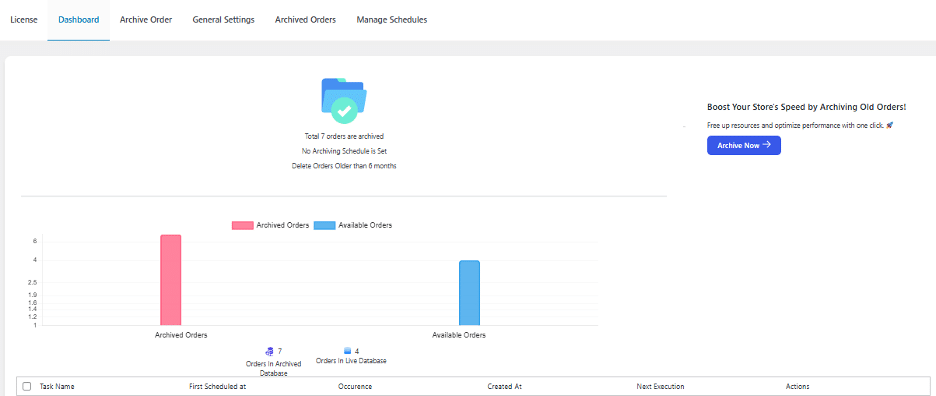The height and width of the screenshot is (396, 936).
Task: Go to the Archived Orders tab
Action: (305, 20)
